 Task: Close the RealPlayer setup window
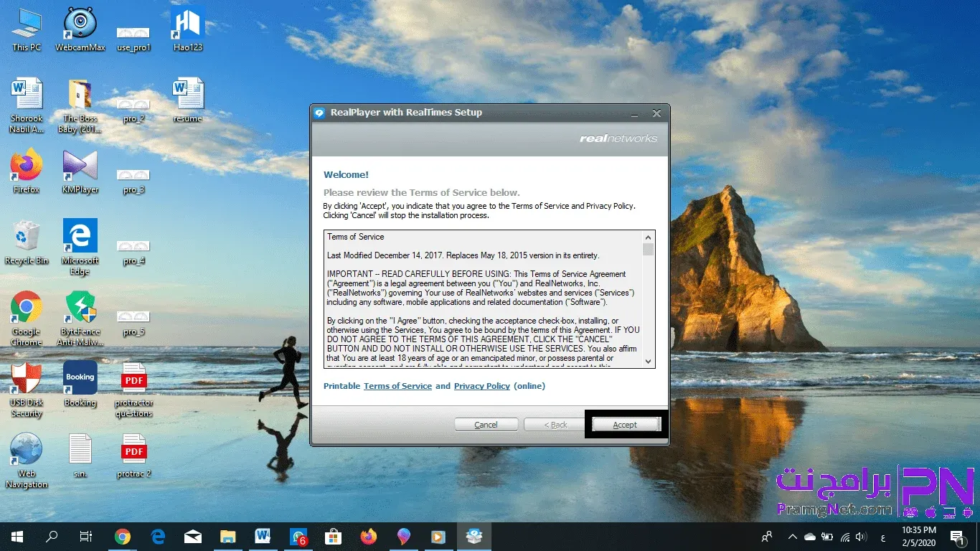click(656, 113)
